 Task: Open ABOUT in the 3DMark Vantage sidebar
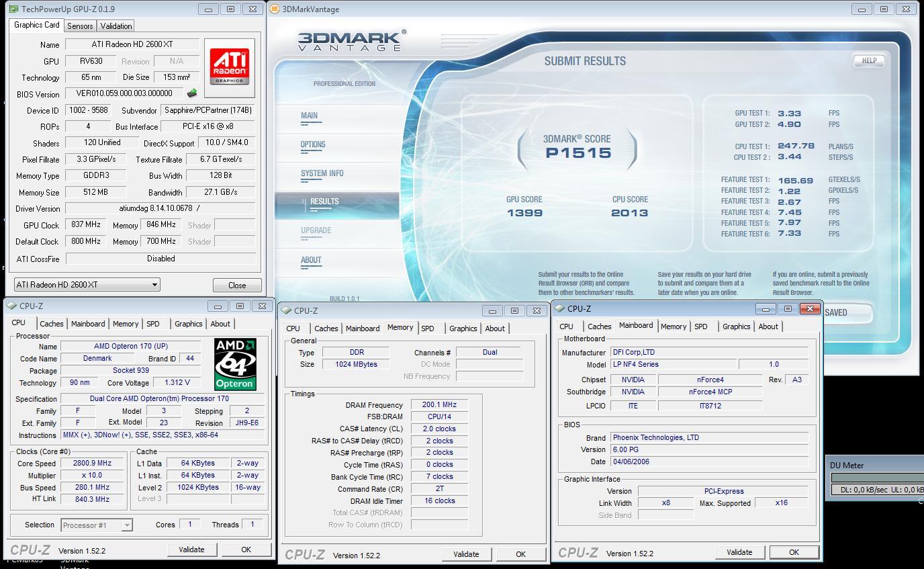pos(311,260)
